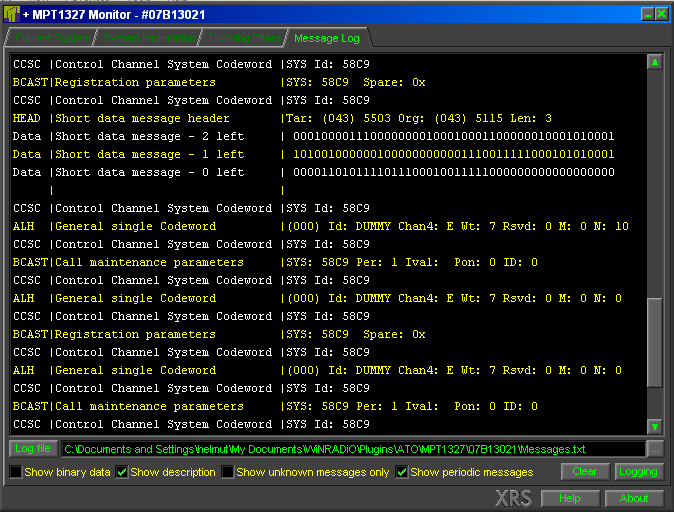Image resolution: width=674 pixels, height=512 pixels.
Task: Select the Message Log tab
Action: pyautogui.click(x=327, y=38)
